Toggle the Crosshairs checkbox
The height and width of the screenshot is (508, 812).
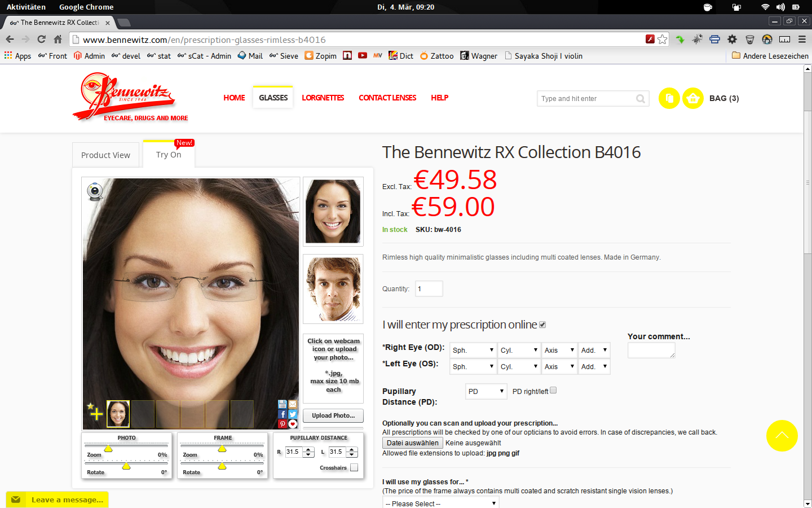coord(354,467)
